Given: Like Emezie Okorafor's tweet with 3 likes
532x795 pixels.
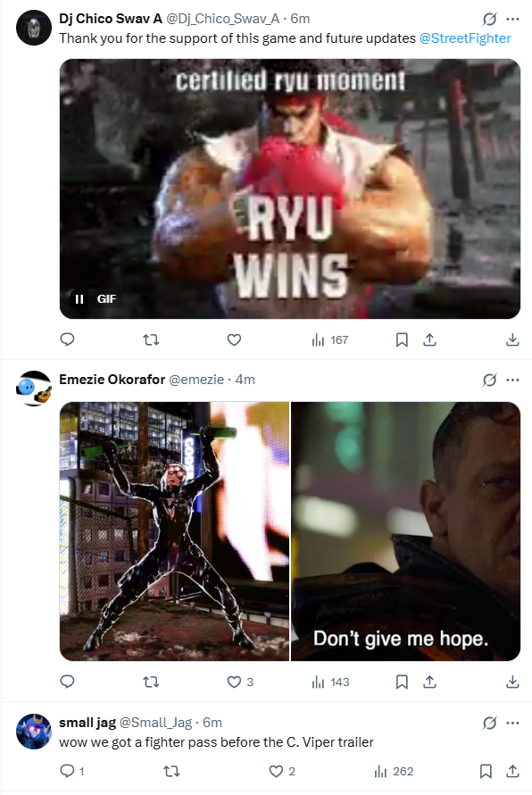Looking at the screenshot, I should pyautogui.click(x=240, y=682).
